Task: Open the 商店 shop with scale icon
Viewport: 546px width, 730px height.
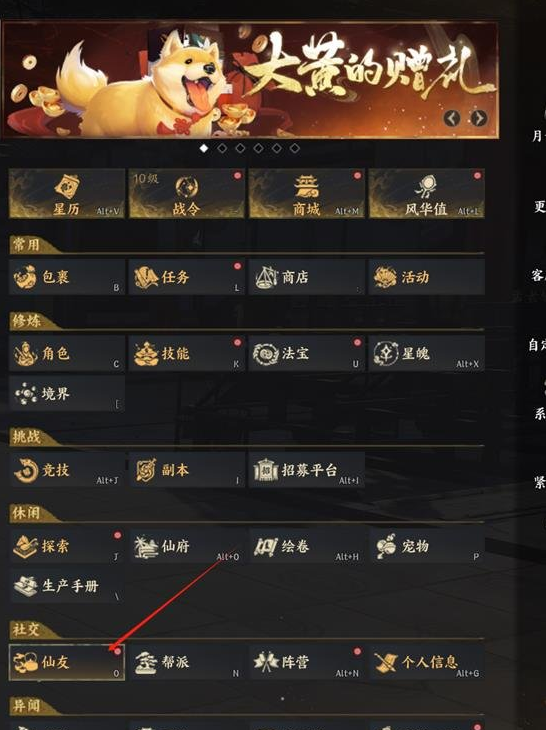Action: 306,277
